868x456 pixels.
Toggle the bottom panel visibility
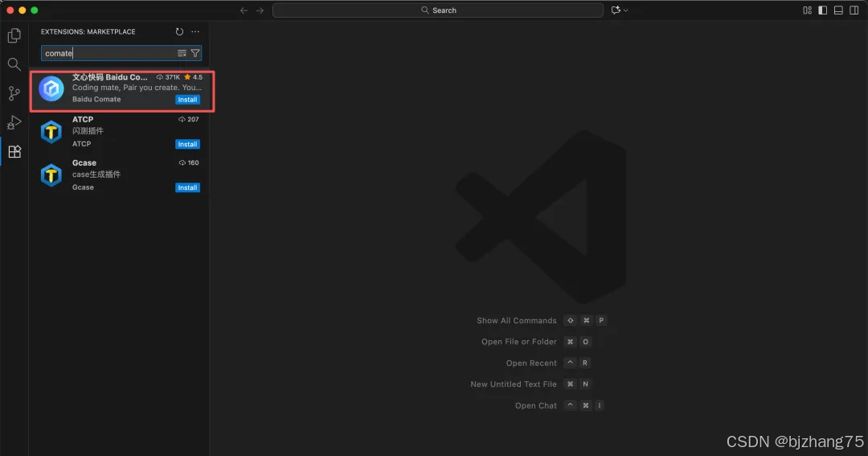(838, 10)
